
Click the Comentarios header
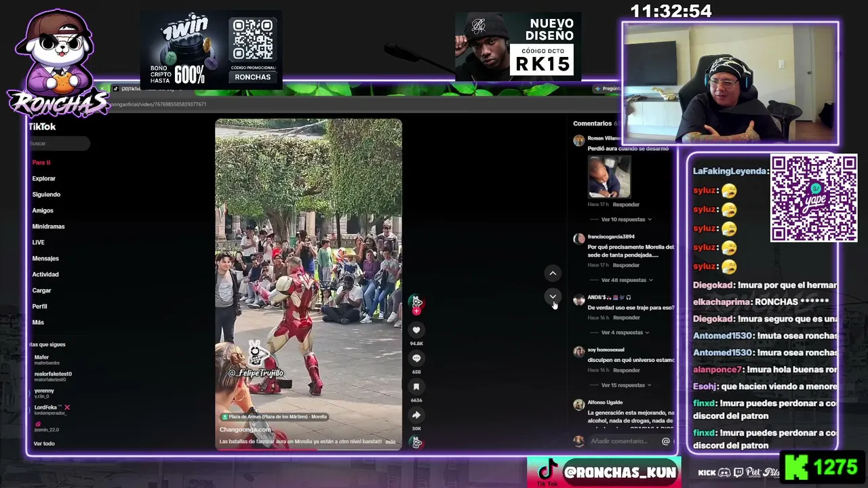(x=593, y=123)
